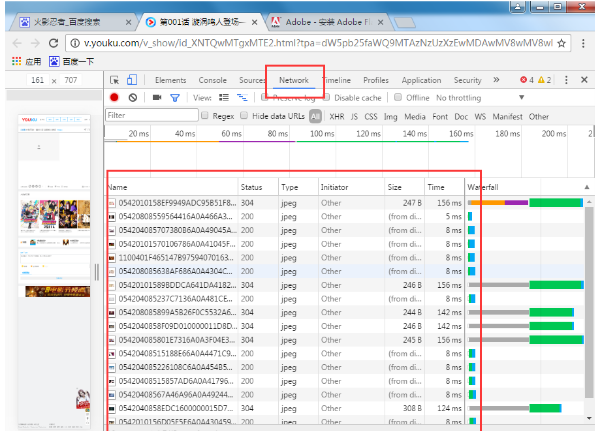Filter requests by XHR type

[x=336, y=116]
